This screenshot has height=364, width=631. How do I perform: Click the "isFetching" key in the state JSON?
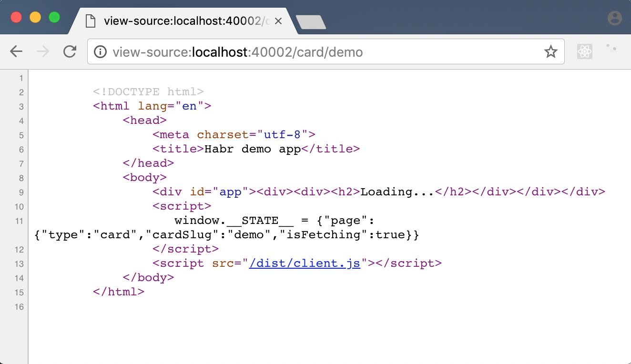324,235
